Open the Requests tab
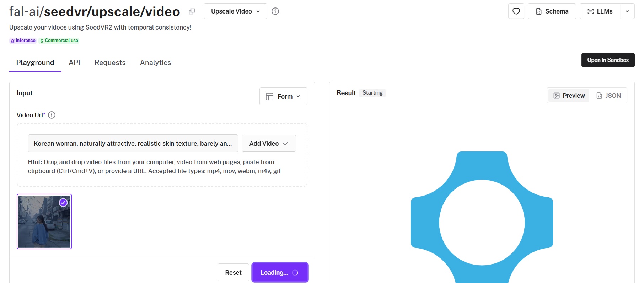The image size is (644, 283). pyautogui.click(x=110, y=63)
